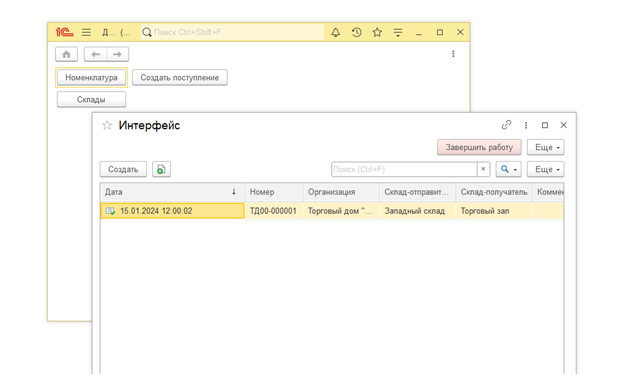
Task: Expand Еще dropdown next to Завершить работу
Action: [545, 147]
